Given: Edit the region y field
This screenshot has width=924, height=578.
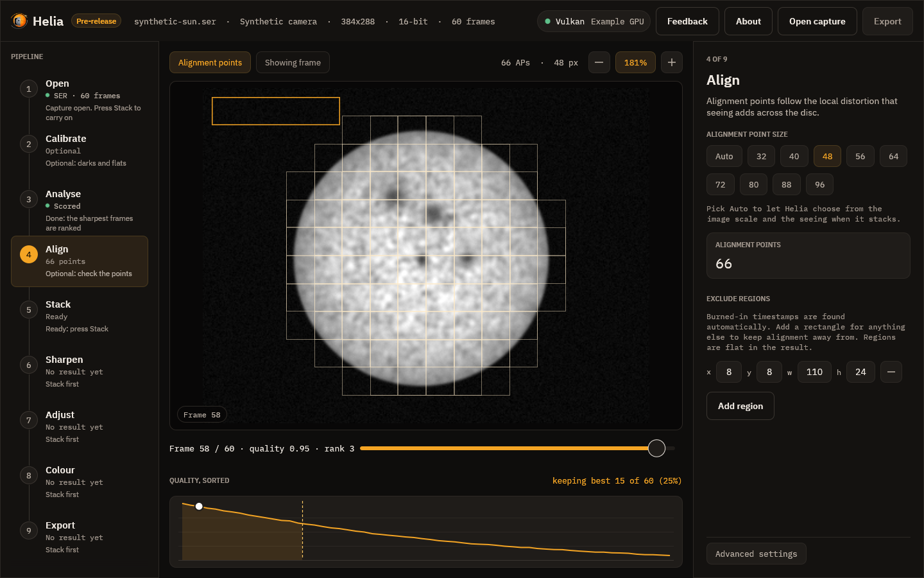Looking at the screenshot, I should 769,372.
